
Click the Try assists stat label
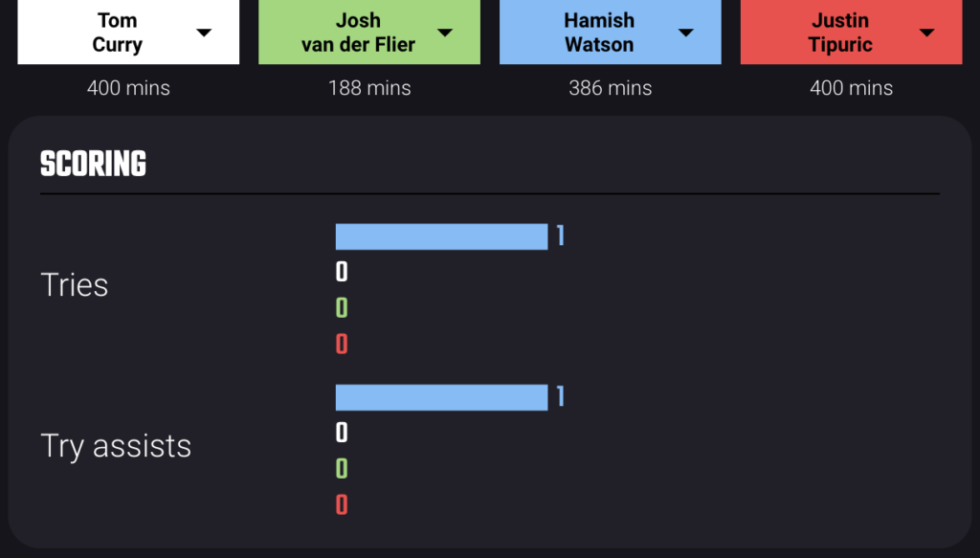coord(116,446)
